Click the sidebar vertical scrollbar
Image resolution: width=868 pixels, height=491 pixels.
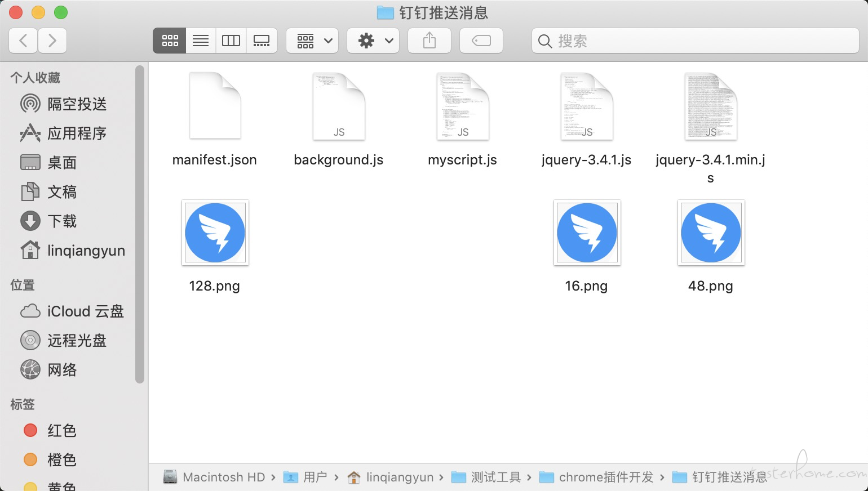[x=140, y=225]
